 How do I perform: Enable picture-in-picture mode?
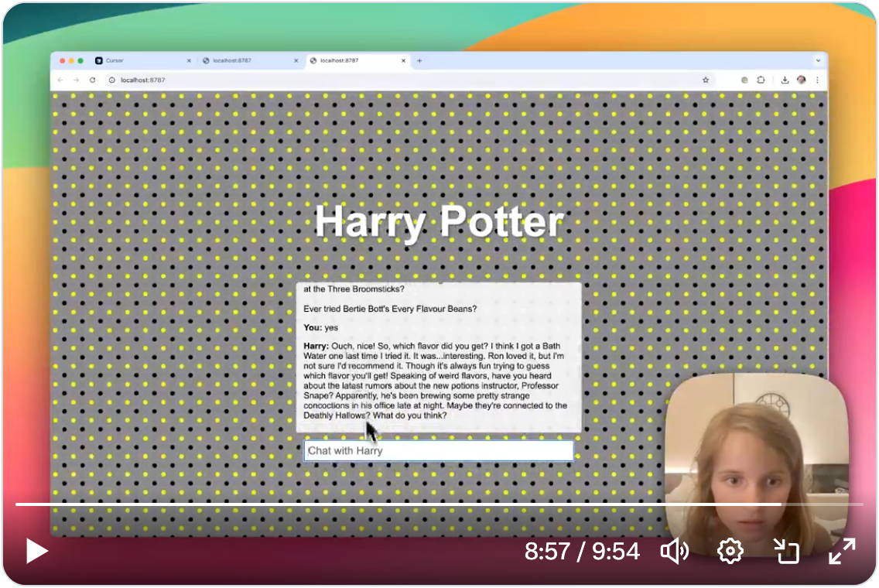787,552
